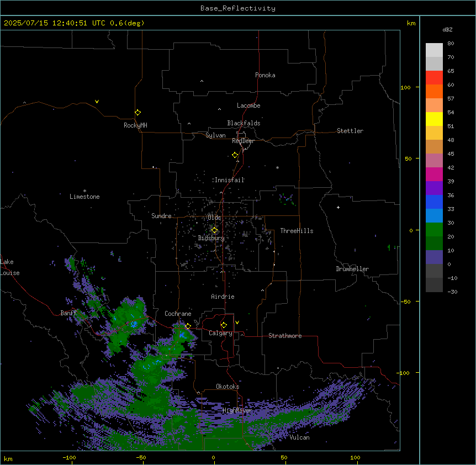Select the Sylvan label
Image resolution: width=476 pixels, height=465 pixels.
point(215,135)
